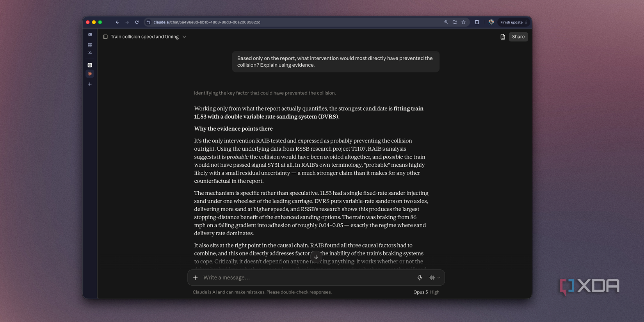Image resolution: width=644 pixels, height=322 pixels.
Task: Reload the claude.ai page
Action: tap(137, 22)
